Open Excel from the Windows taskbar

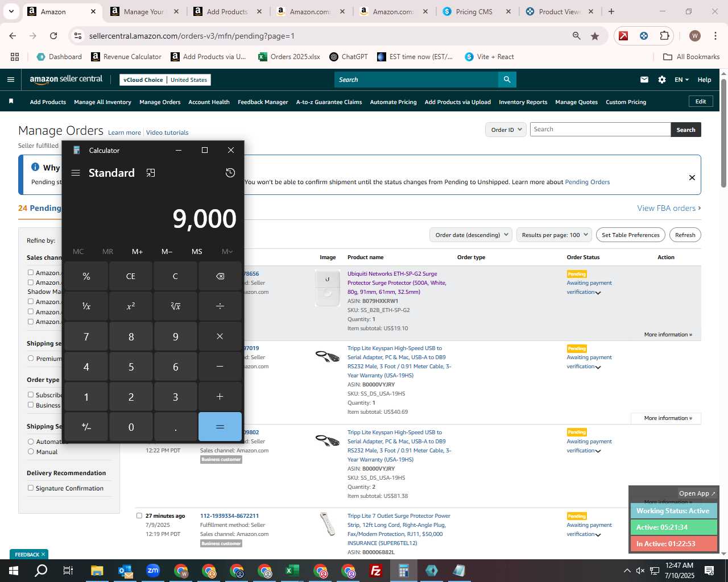pyautogui.click(x=292, y=571)
